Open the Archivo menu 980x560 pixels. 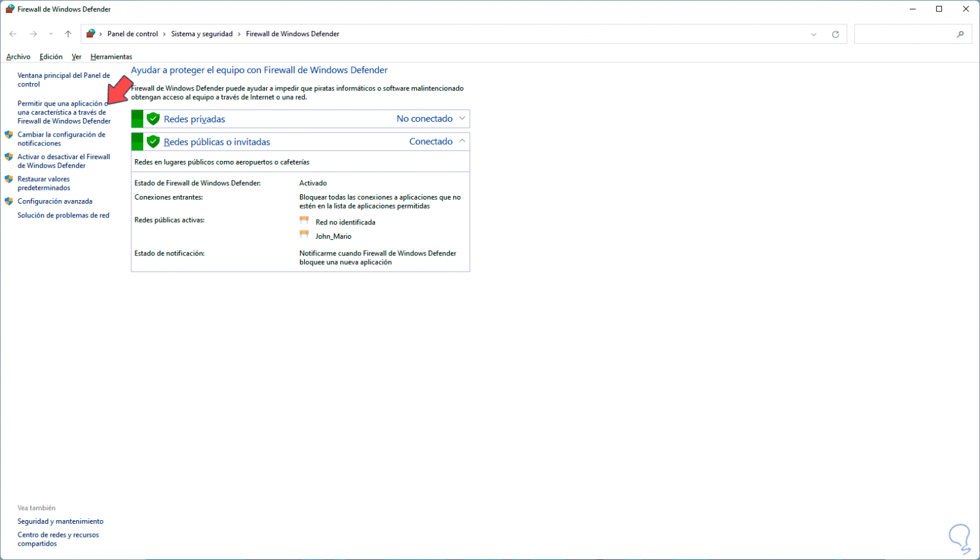pos(18,57)
